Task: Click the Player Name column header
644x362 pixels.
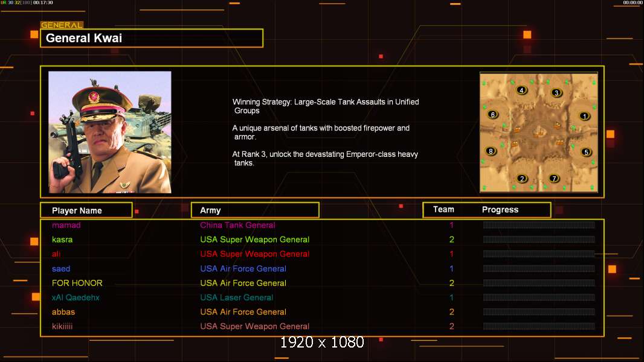Action: click(86, 211)
